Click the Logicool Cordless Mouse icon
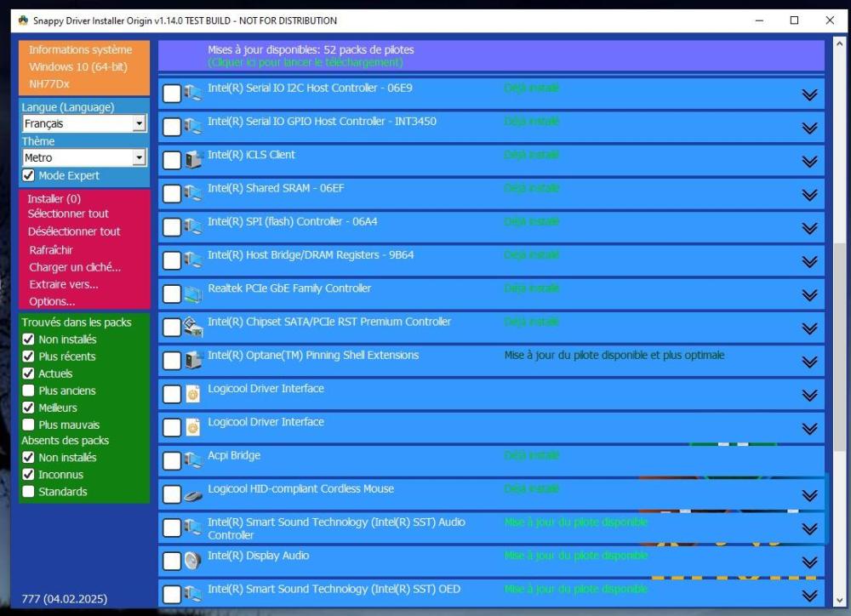The width and height of the screenshot is (851, 616). pyautogui.click(x=192, y=494)
